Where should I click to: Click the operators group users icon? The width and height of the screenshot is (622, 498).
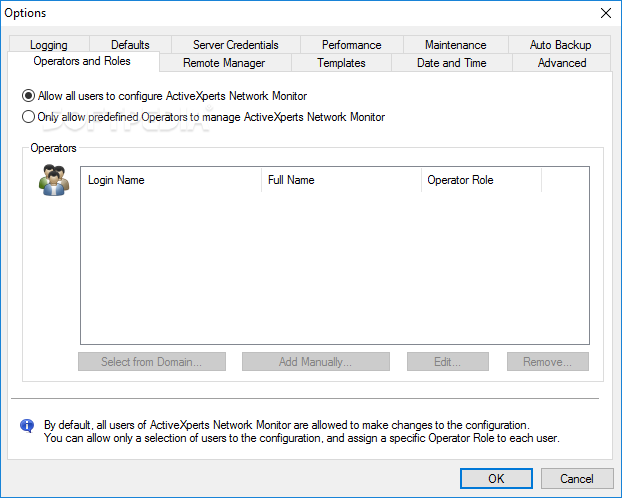[x=54, y=180]
